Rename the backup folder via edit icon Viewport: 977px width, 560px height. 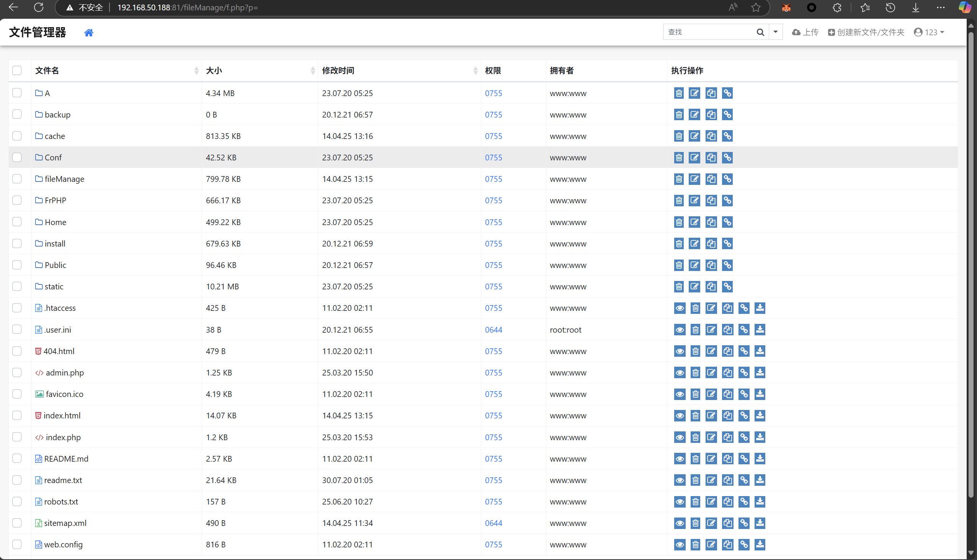click(x=694, y=114)
